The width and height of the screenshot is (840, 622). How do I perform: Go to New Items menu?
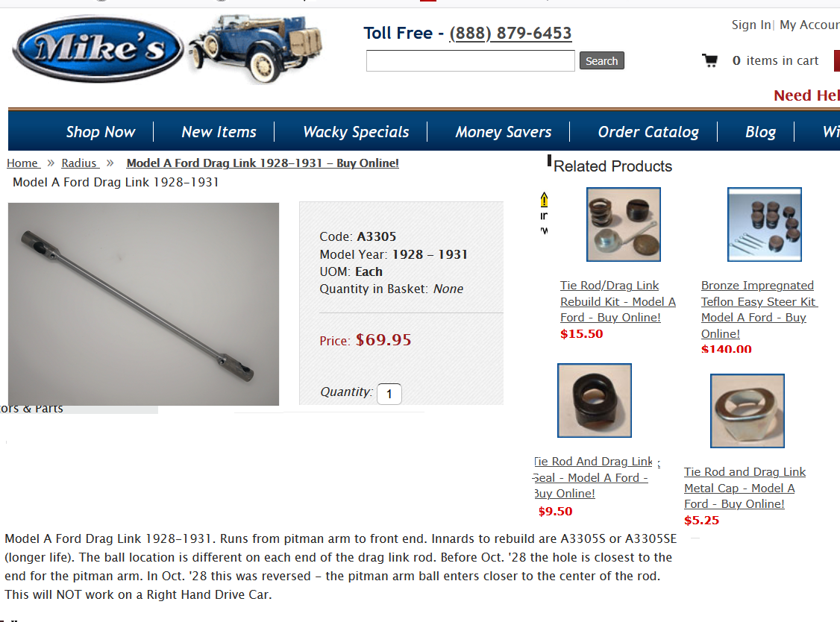(219, 132)
